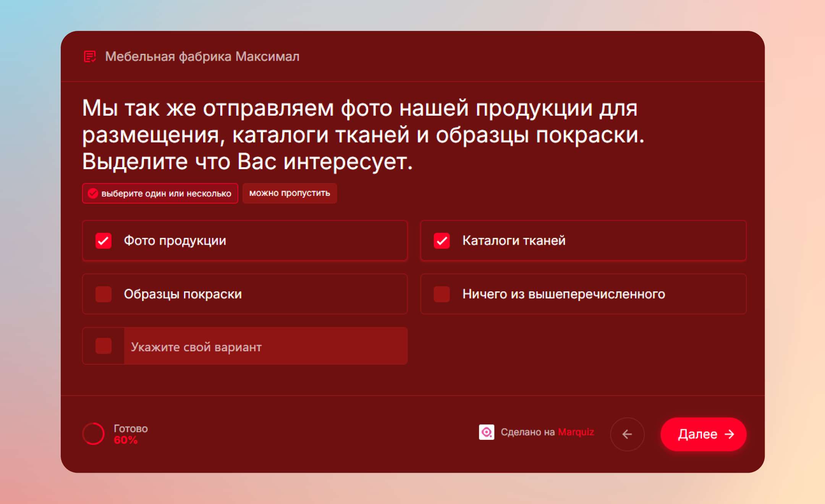
Task: Click the Marquiz logo icon
Action: tap(487, 432)
